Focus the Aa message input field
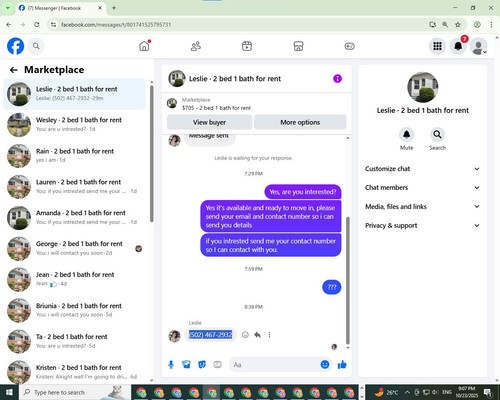Screen dimensions: 500x400 click(x=274, y=365)
